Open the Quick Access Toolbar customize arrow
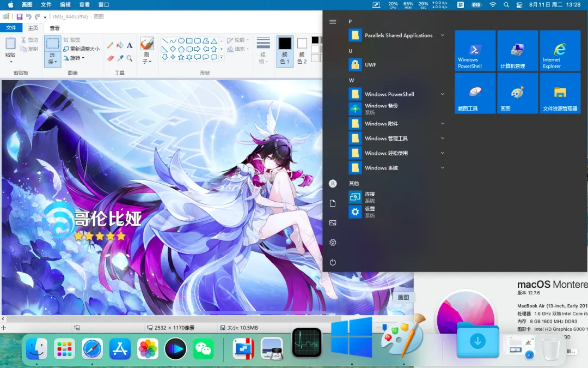The width and height of the screenshot is (588, 368). click(x=45, y=17)
